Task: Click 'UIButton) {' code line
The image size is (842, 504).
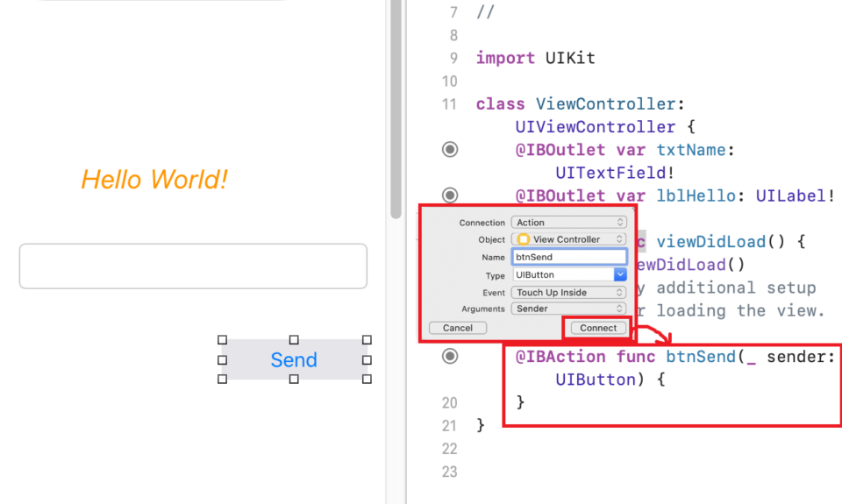Action: point(610,380)
